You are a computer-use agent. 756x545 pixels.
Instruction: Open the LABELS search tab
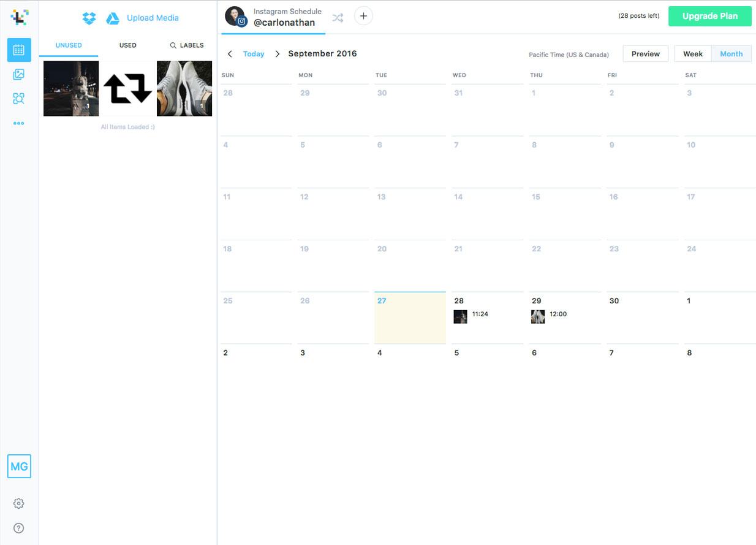[x=187, y=45]
